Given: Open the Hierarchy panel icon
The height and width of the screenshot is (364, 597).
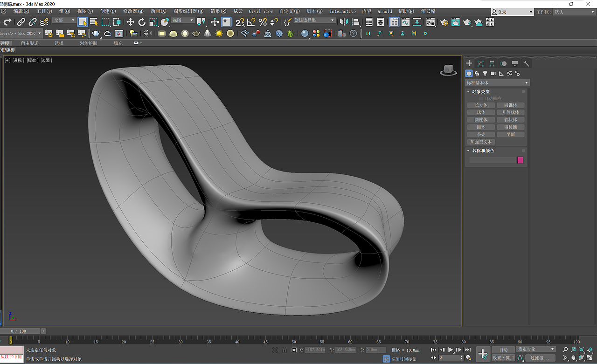Looking at the screenshot, I should tap(492, 63).
